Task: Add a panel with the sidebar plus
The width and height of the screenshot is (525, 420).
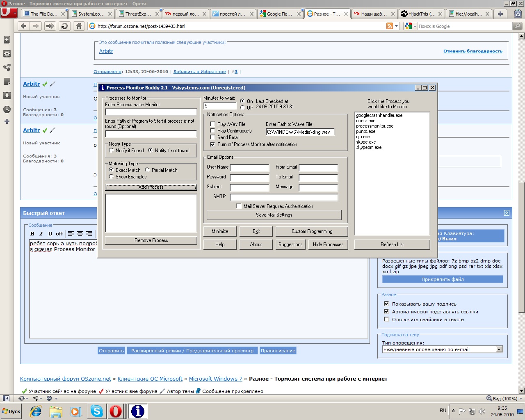Action: pyautogui.click(x=7, y=121)
